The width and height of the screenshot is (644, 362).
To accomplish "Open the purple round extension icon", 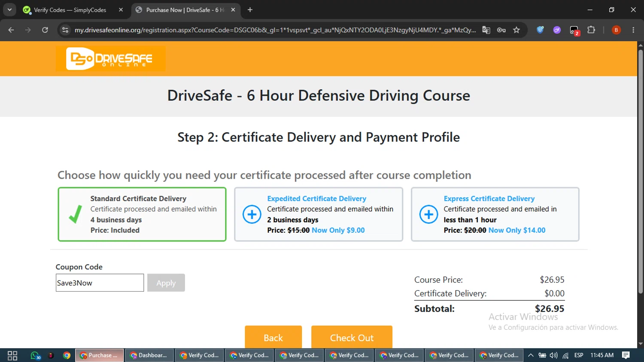I will [x=557, y=30].
